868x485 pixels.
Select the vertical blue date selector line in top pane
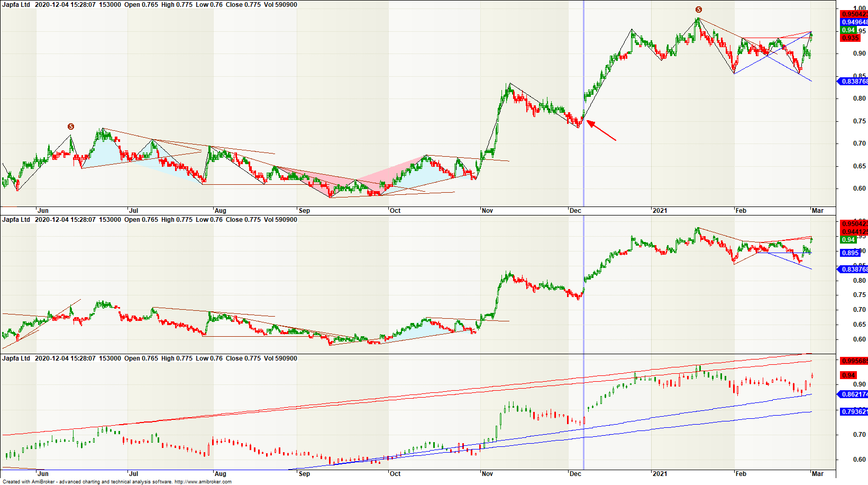point(583,103)
